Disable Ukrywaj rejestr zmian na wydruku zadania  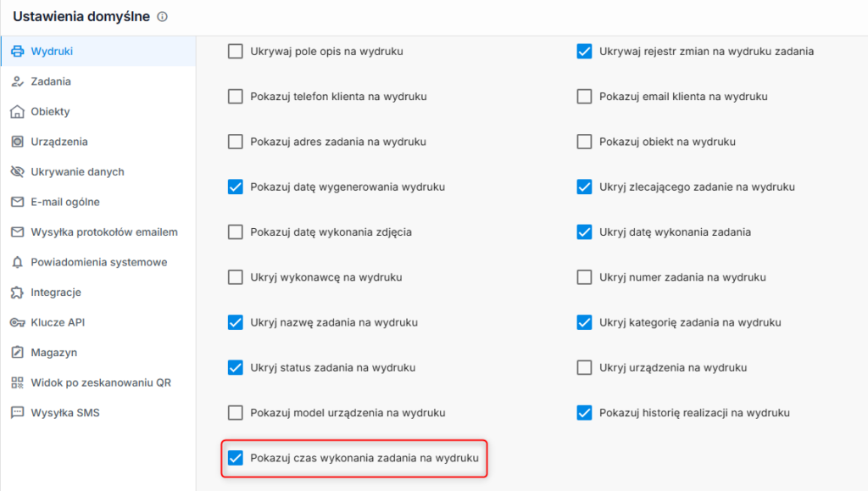click(584, 52)
